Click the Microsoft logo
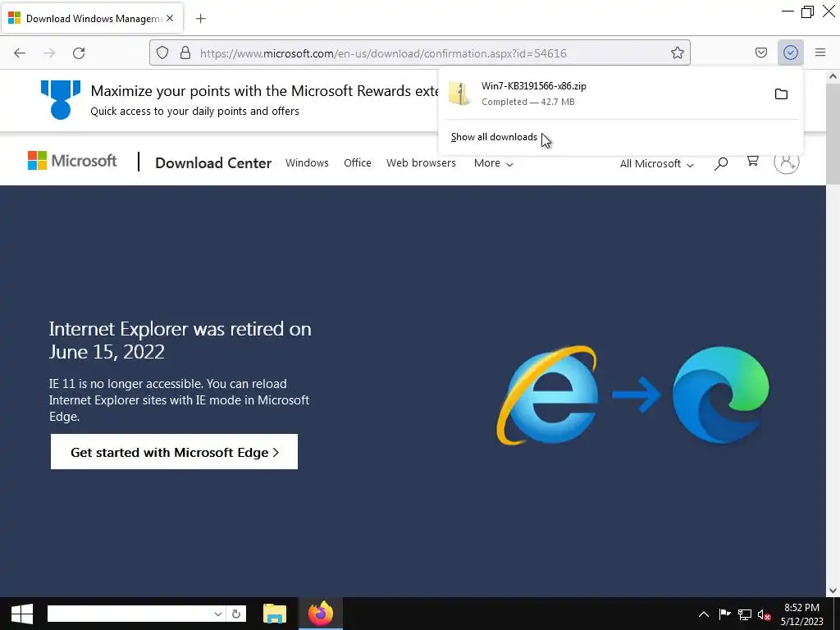The height and width of the screenshot is (630, 840). tap(72, 161)
